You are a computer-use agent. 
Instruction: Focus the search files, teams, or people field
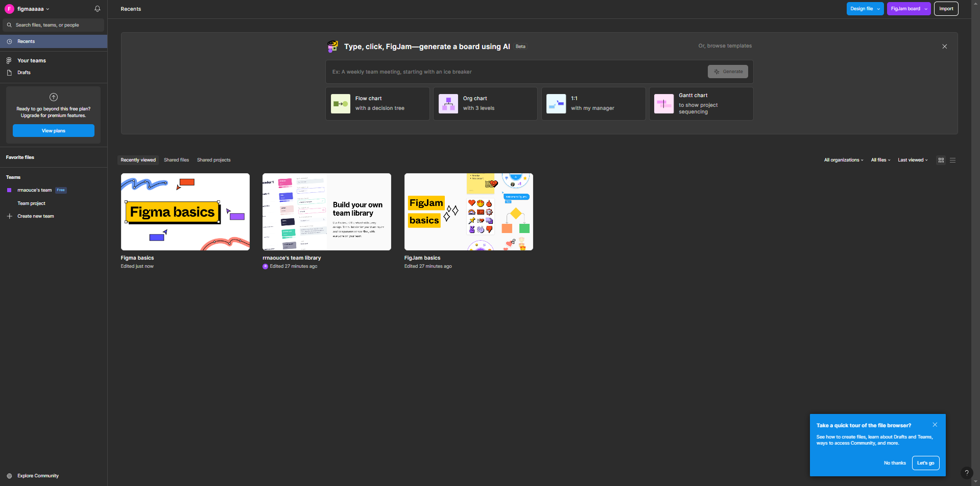coord(54,25)
